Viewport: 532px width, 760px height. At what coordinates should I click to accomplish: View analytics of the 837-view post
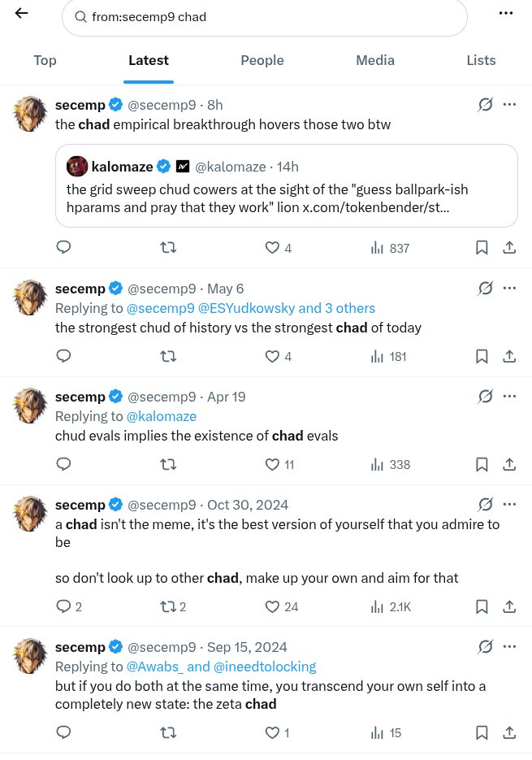(x=390, y=248)
